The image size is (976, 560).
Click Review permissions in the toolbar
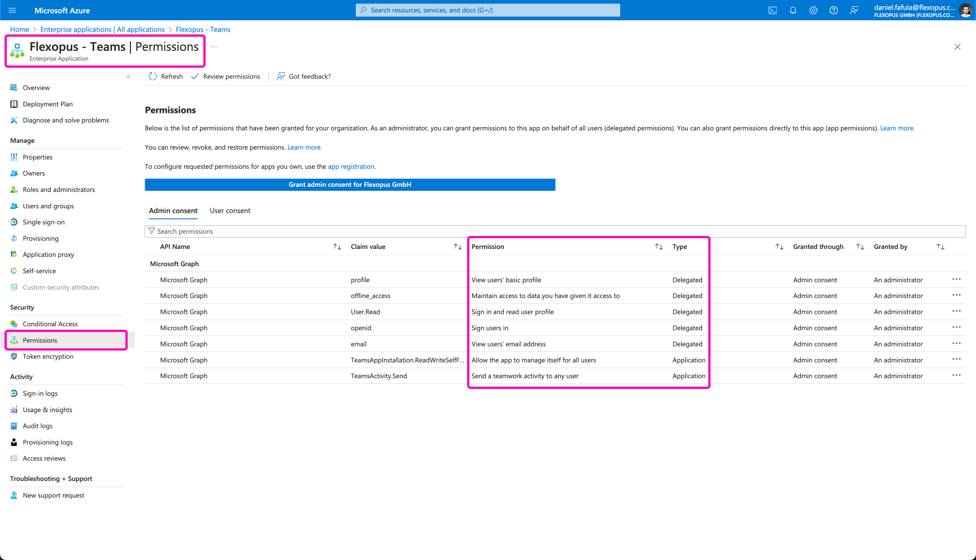226,76
